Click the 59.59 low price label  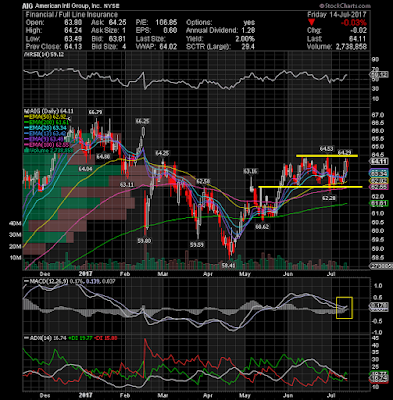(197, 245)
